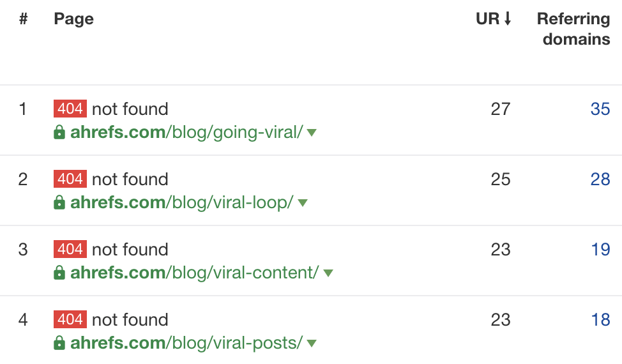Open the viral-posts URL dropdown caret
Screen dimensions: 622x364
[312, 344]
